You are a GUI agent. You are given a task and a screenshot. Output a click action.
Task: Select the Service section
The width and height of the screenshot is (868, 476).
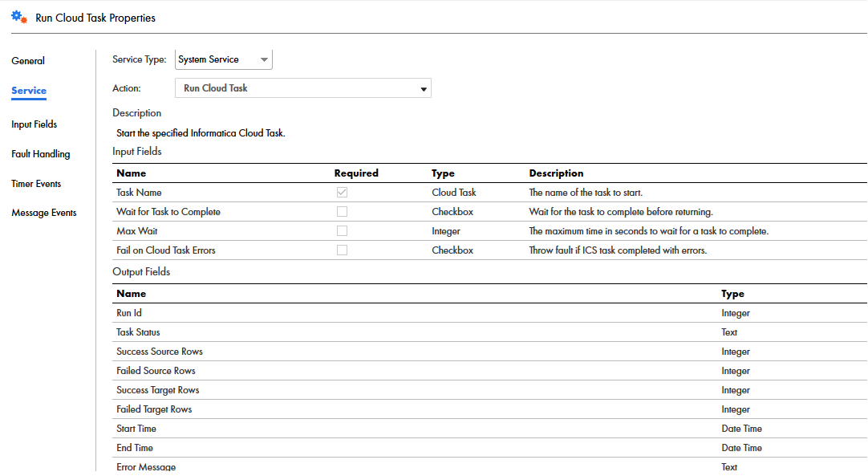(x=29, y=91)
